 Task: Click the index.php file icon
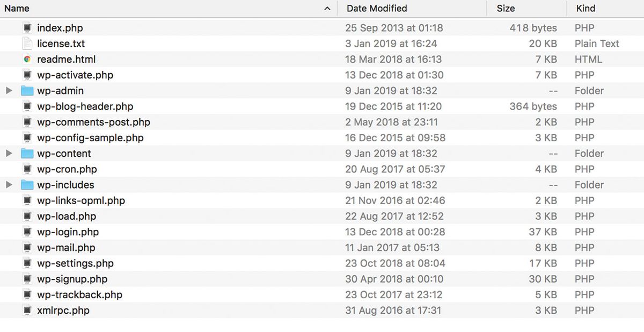point(27,28)
